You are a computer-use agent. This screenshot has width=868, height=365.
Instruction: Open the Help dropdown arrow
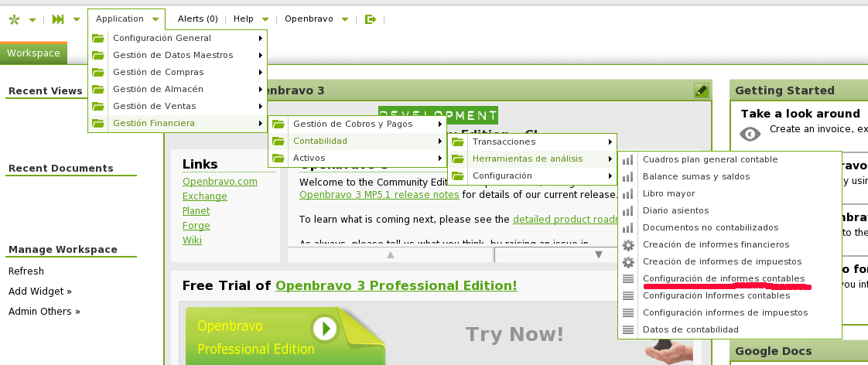pyautogui.click(x=265, y=20)
